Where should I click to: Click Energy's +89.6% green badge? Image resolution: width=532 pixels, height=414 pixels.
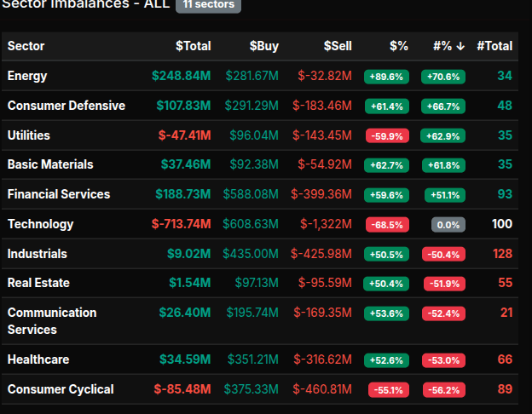(x=385, y=77)
